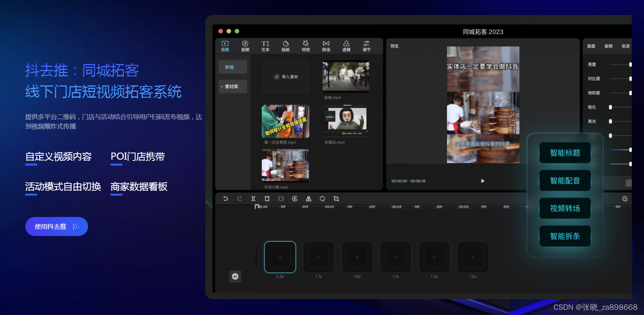The width and height of the screenshot is (644, 315).
Task: Click the 预览 preview label
Action: pyautogui.click(x=394, y=46)
